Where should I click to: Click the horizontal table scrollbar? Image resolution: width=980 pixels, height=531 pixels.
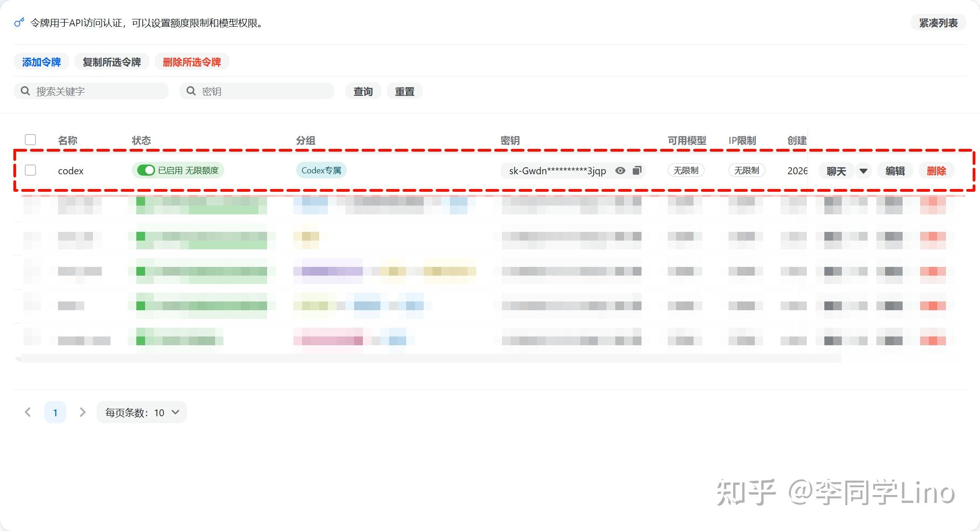coord(428,358)
